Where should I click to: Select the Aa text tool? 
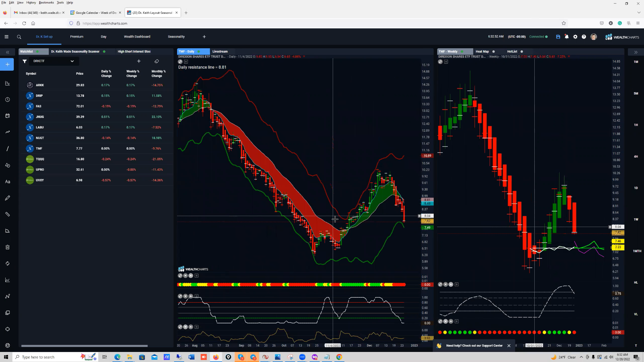pos(7,182)
